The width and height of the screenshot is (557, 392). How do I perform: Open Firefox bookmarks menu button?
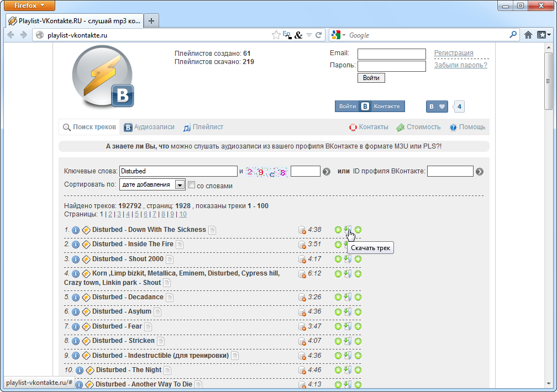click(544, 35)
